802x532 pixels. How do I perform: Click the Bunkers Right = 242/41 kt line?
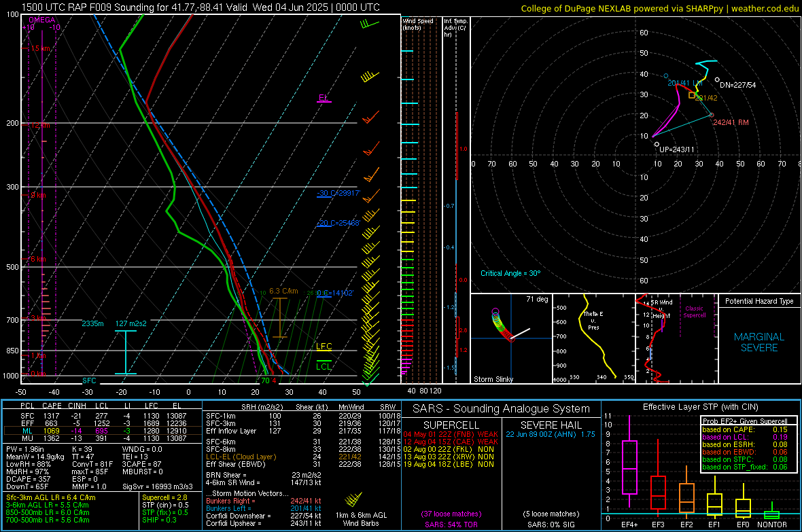tap(264, 501)
